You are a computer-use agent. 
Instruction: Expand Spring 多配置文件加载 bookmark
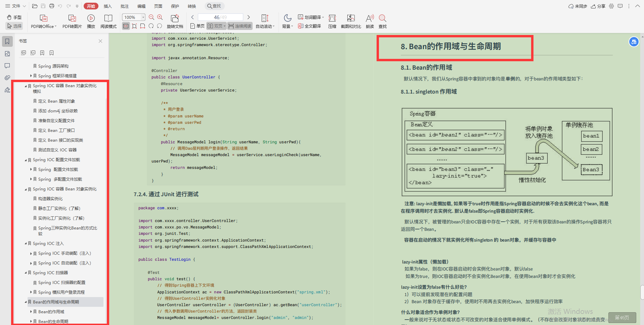[x=31, y=179]
